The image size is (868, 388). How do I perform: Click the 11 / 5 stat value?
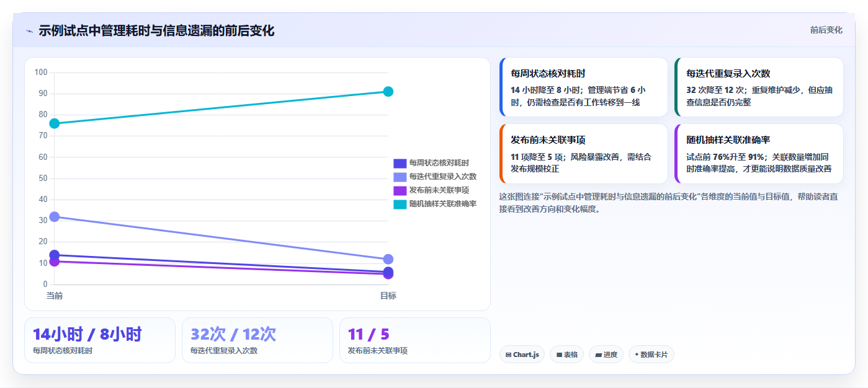(369, 335)
